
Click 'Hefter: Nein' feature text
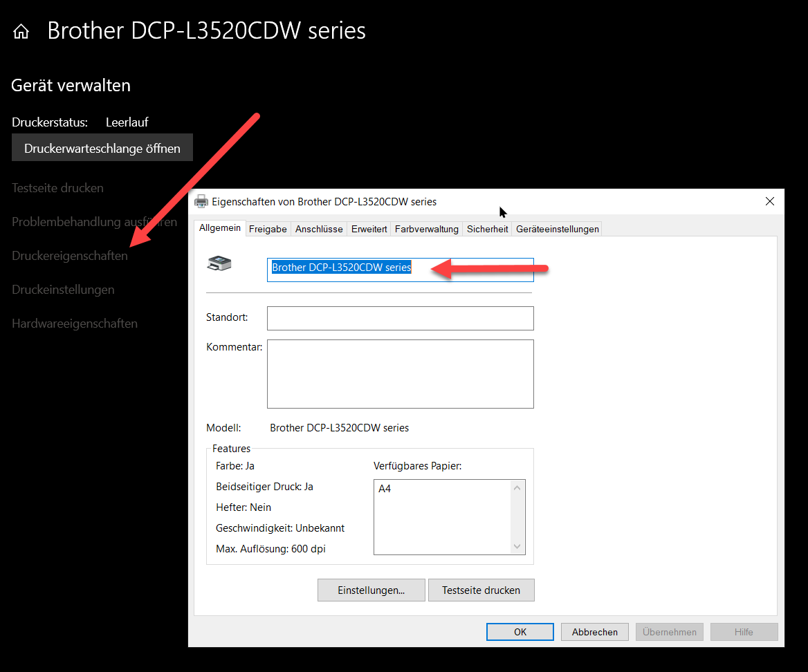click(x=244, y=507)
